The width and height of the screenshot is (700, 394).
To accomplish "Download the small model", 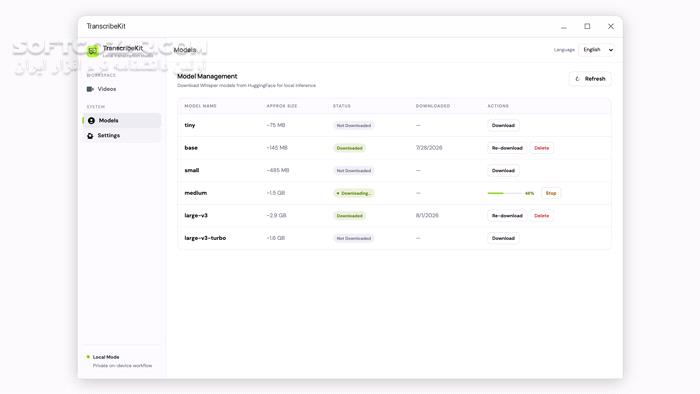I will coord(503,170).
